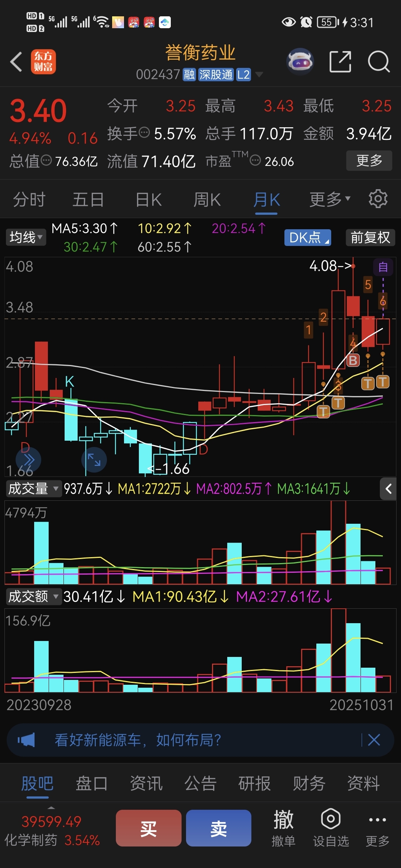
Task: Tap the 3.40 current price
Action: point(38,111)
